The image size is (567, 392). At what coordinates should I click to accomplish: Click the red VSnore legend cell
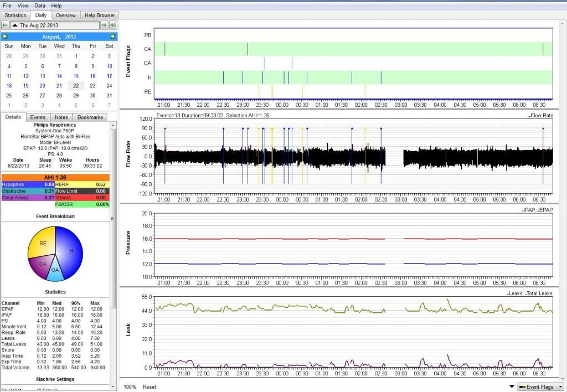pos(82,198)
